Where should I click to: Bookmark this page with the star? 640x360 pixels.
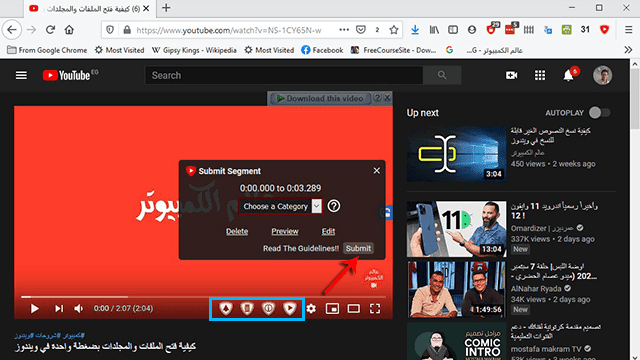(x=393, y=30)
